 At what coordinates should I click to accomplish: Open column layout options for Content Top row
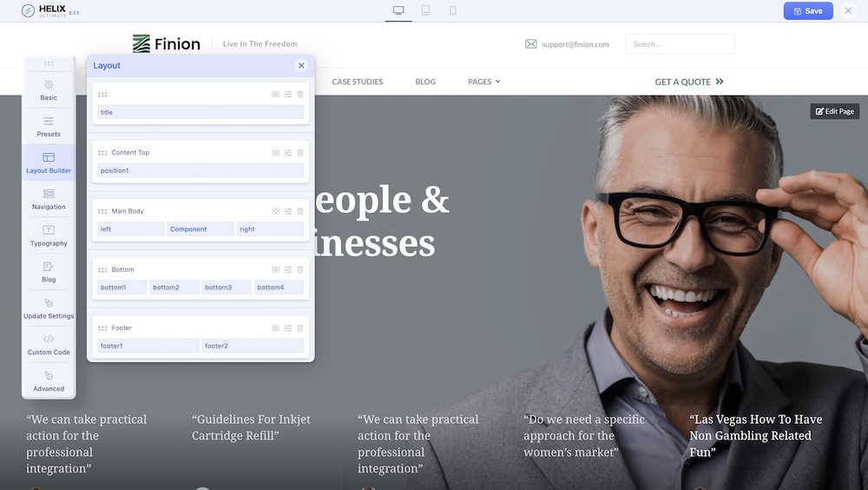point(276,153)
